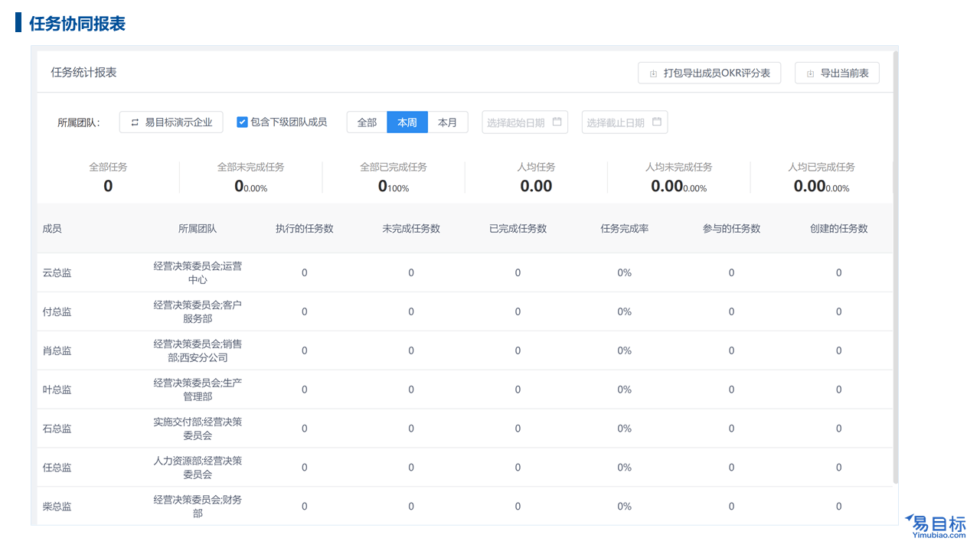Open the 易目标演示企业 team selector
The height and width of the screenshot is (551, 980).
coord(171,122)
